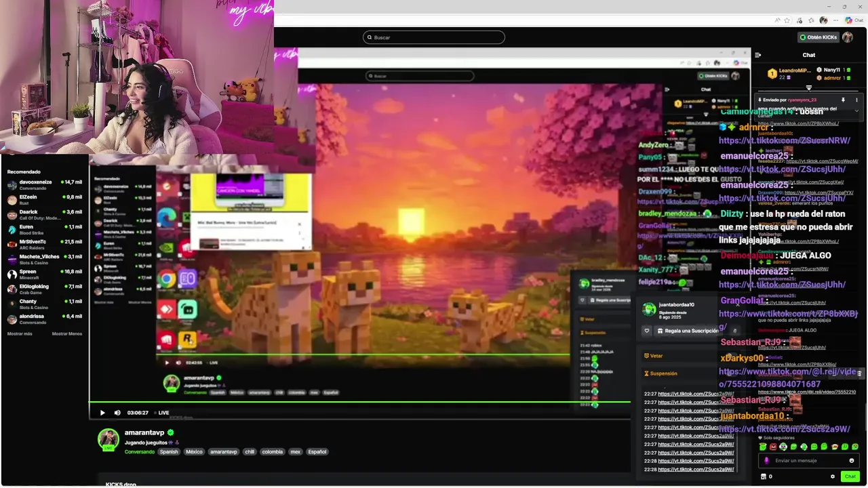Open davooxeneize recommended channel
The image size is (868, 488).
(x=45, y=184)
